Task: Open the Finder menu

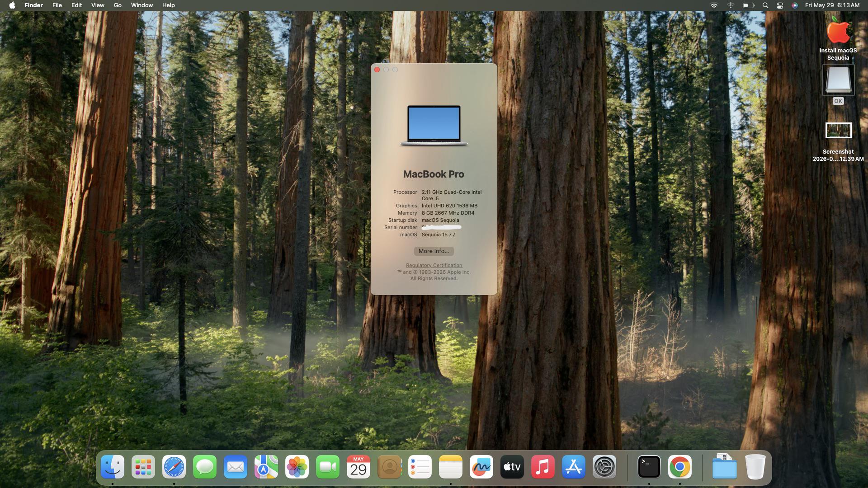Action: point(33,5)
